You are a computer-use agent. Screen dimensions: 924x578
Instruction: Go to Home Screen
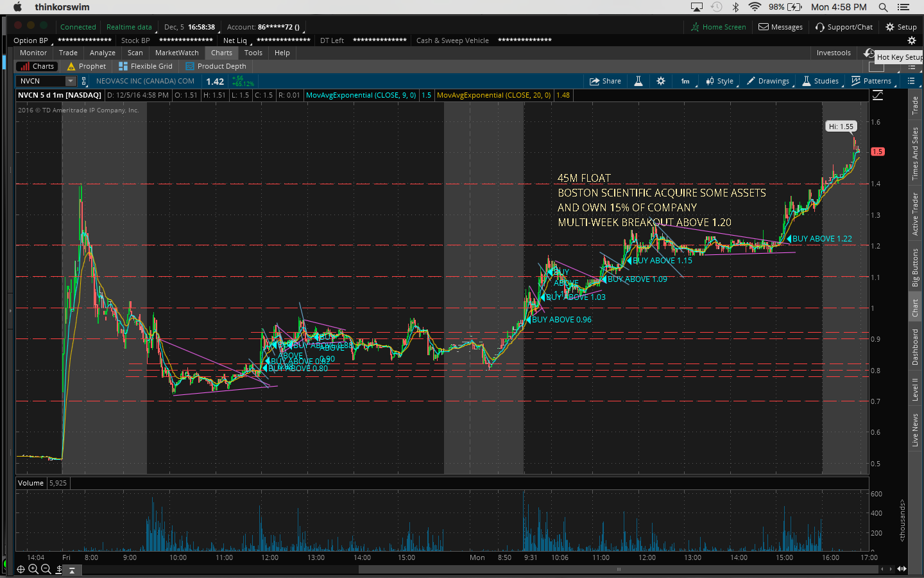[719, 27]
